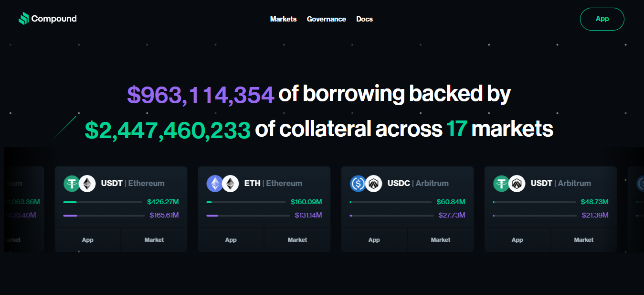View Market page for USDT Arbitrum

[x=583, y=240]
